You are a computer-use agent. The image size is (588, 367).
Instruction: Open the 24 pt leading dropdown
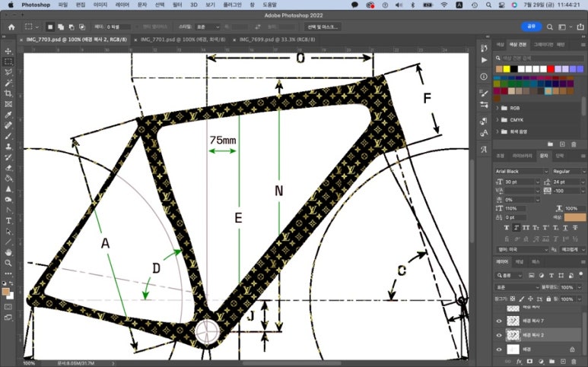(583, 182)
